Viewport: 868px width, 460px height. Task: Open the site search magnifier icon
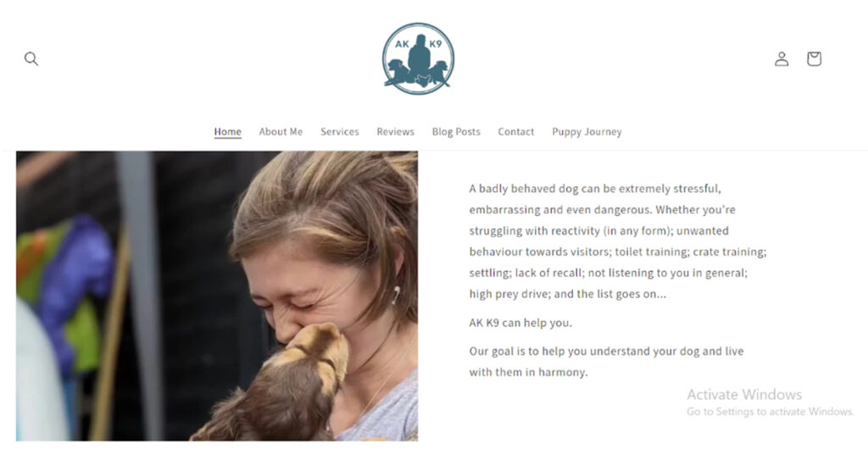(31, 58)
